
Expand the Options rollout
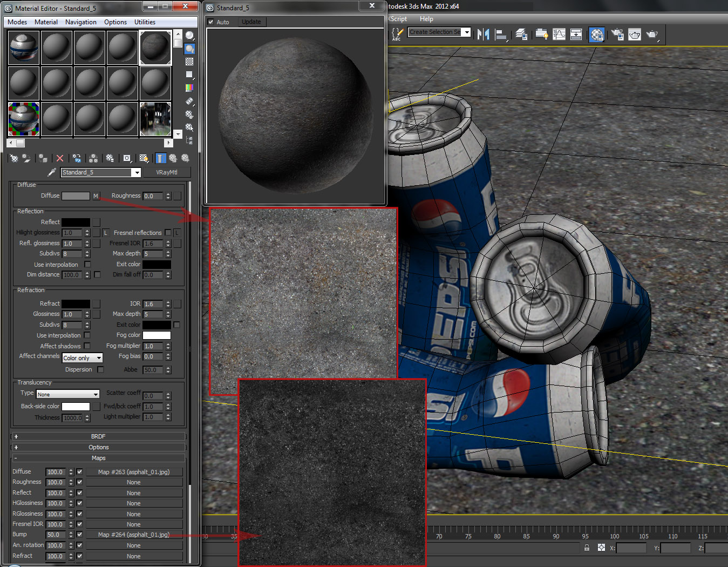(x=98, y=447)
